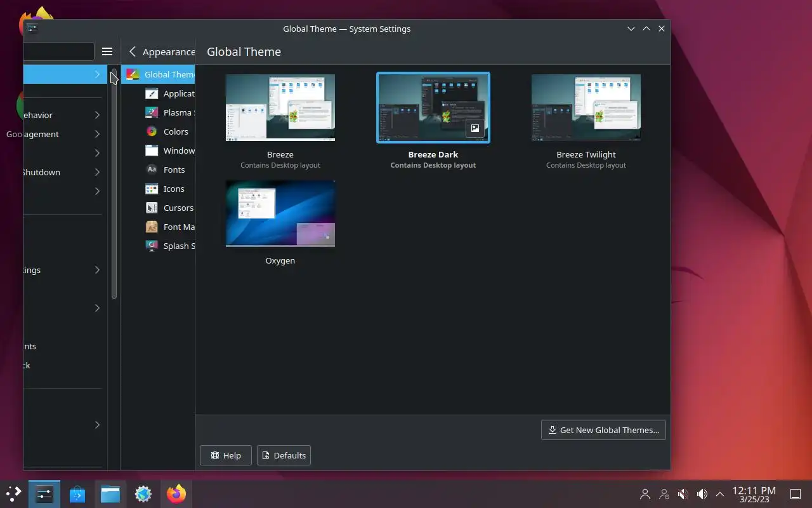Open Discover software store from taskbar
The height and width of the screenshot is (508, 812).
(77, 493)
